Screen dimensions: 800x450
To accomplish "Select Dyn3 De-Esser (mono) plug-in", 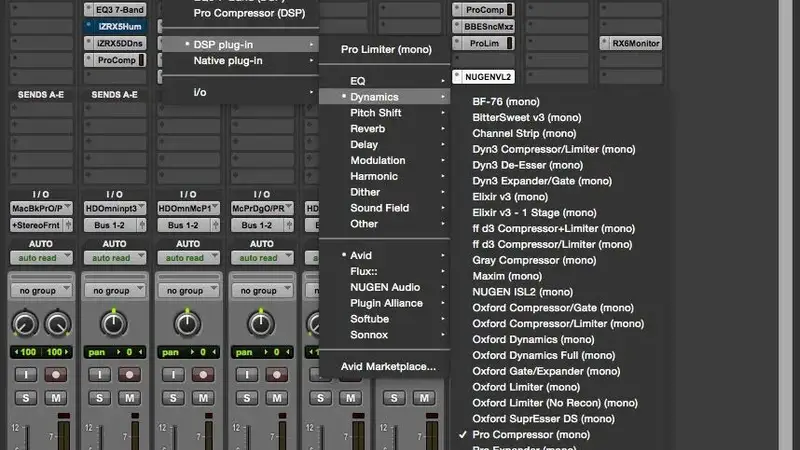I will point(528,165).
